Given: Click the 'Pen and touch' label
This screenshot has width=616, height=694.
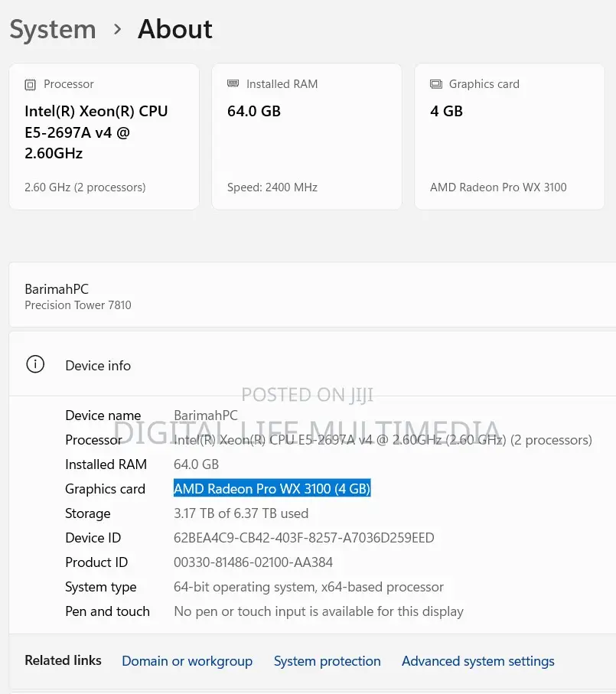Looking at the screenshot, I should pos(108,611).
